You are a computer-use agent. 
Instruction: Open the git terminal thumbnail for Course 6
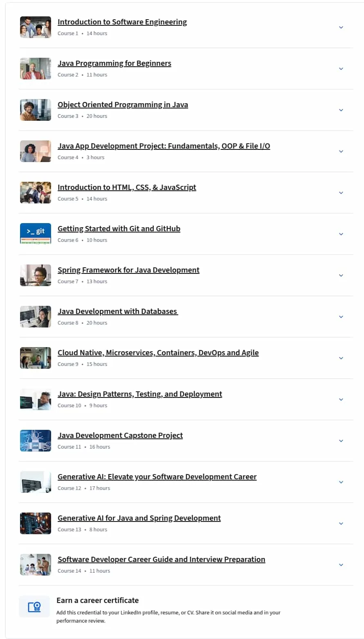[36, 234]
